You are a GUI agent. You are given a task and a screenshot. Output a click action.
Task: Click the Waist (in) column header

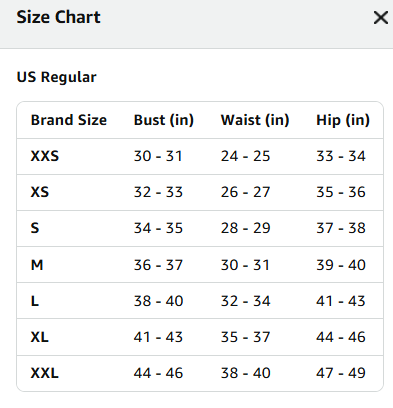coord(255,120)
